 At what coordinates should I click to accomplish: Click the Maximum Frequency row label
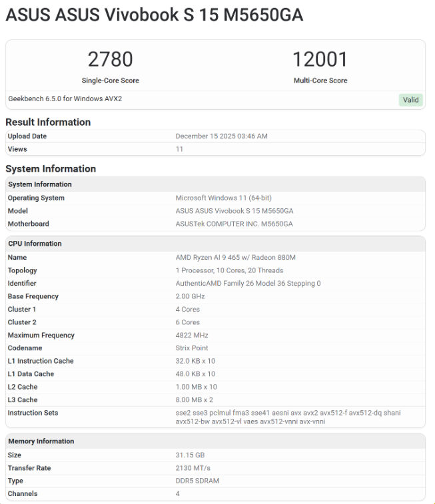(x=41, y=336)
